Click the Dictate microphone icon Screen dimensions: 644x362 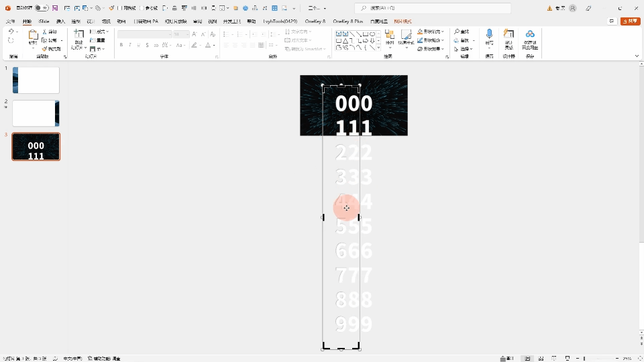(489, 36)
